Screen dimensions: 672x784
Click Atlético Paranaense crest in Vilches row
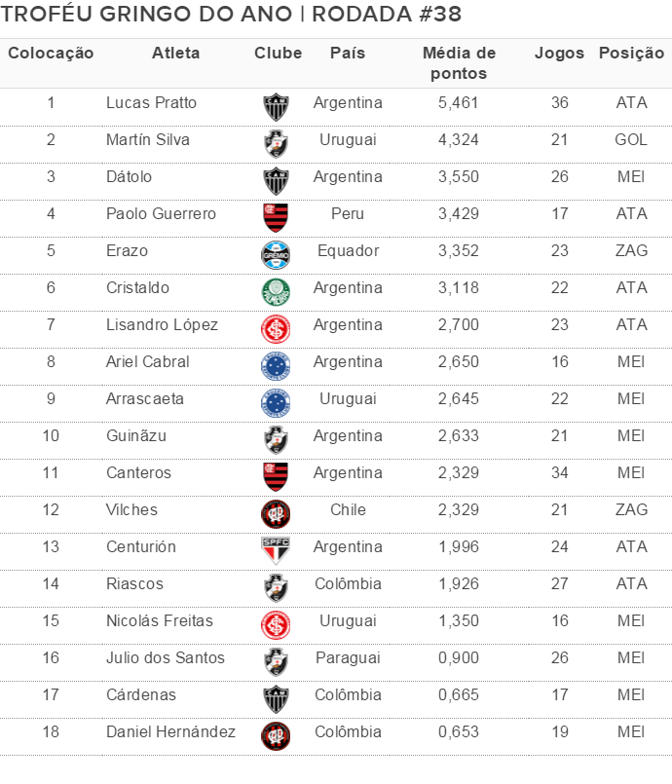pyautogui.click(x=276, y=514)
